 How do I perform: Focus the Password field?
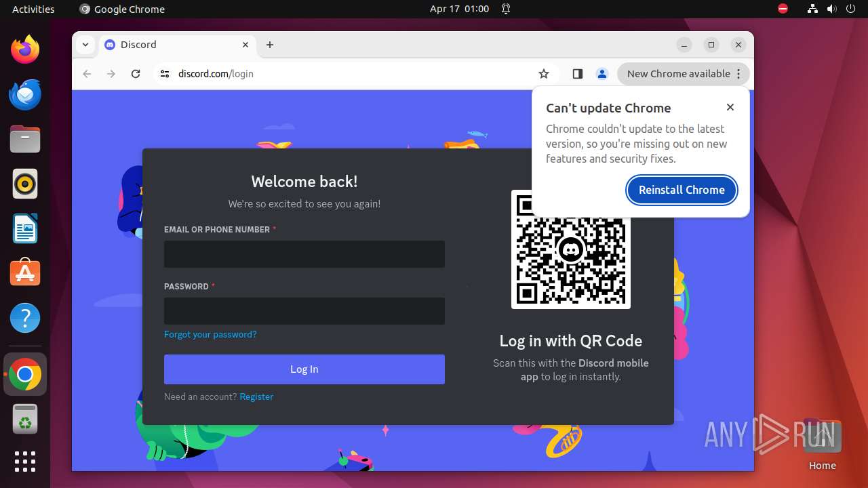[x=304, y=311]
